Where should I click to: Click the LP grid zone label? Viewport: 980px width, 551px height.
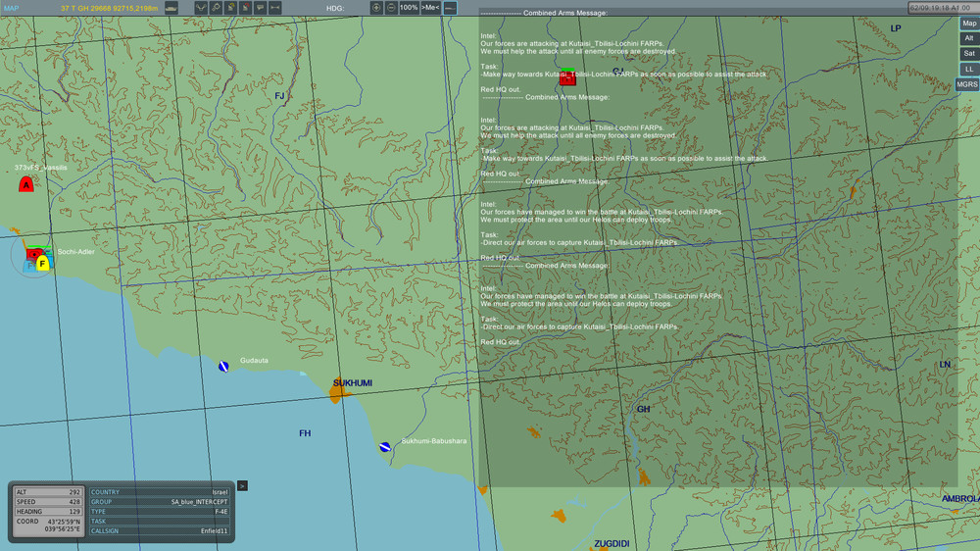coord(896,28)
